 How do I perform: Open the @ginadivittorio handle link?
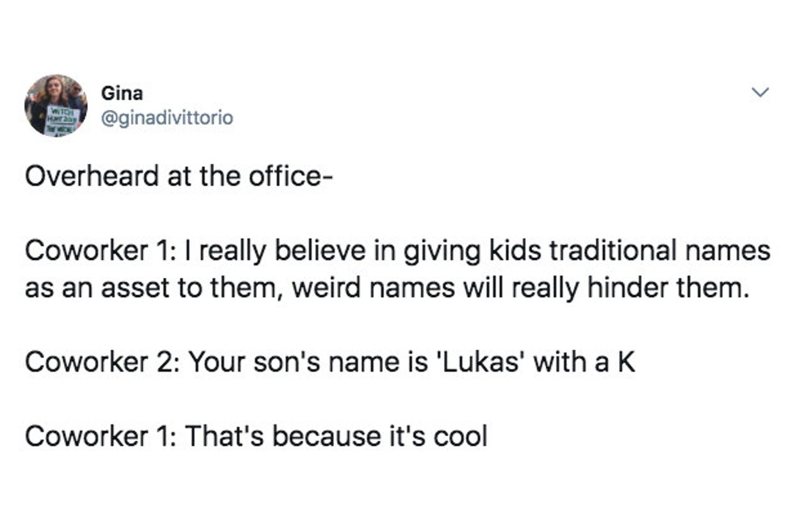167,118
